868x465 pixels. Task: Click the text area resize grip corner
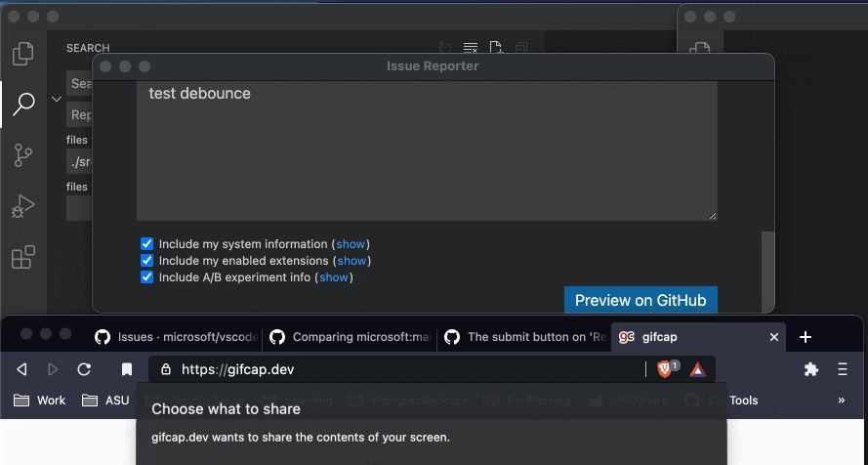click(x=713, y=216)
